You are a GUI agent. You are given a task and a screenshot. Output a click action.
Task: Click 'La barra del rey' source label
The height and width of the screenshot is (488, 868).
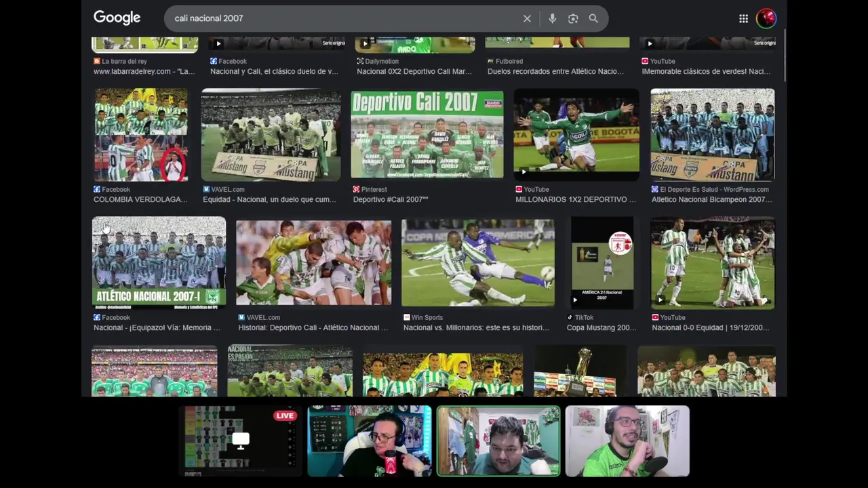click(x=120, y=61)
